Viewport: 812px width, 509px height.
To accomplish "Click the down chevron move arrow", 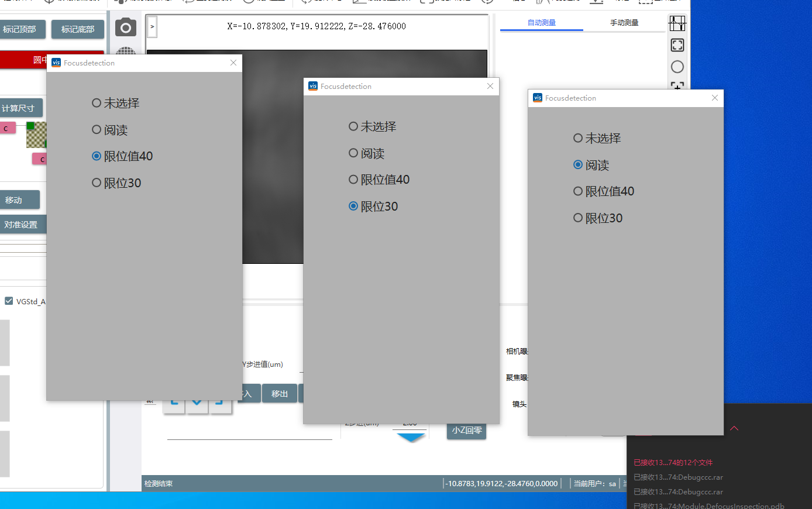I will 197,403.
